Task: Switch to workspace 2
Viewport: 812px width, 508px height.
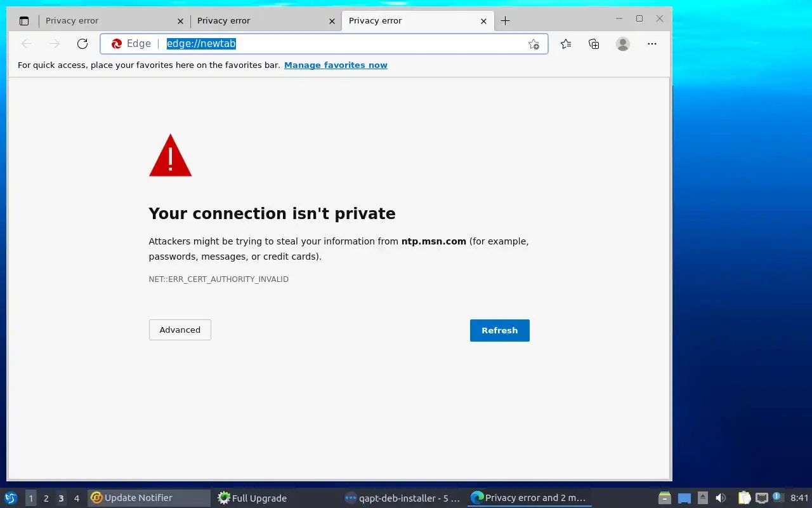Action: point(46,498)
